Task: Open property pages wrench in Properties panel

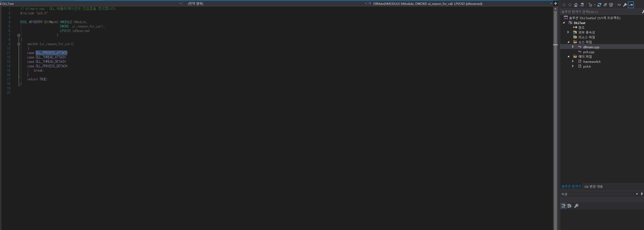Action: pos(576,206)
